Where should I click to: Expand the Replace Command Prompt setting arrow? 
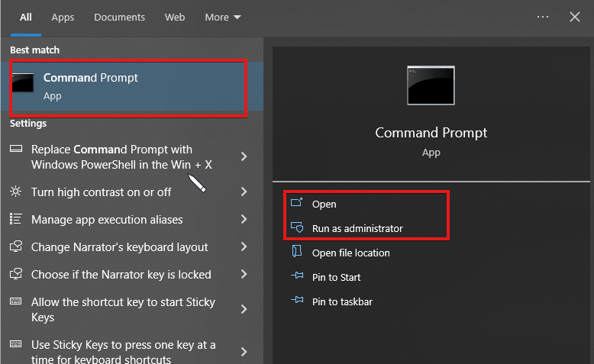click(x=244, y=156)
